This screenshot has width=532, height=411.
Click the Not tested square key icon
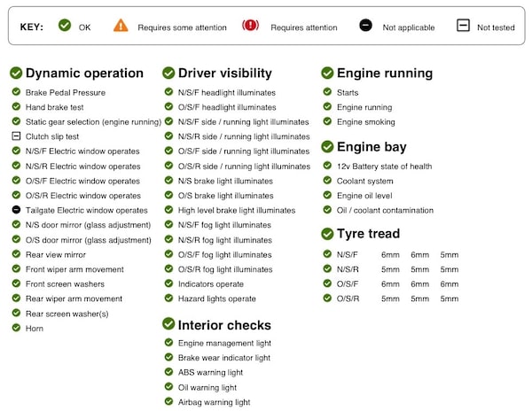[463, 26]
